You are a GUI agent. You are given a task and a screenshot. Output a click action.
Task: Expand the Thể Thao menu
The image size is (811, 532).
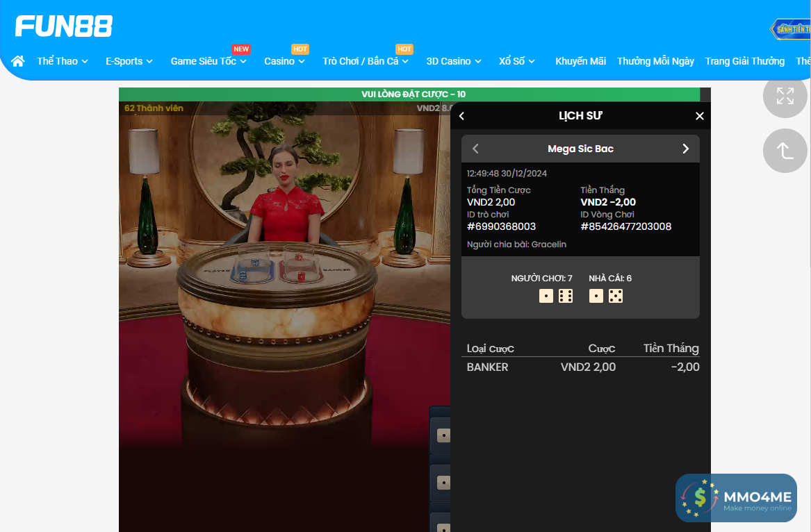tap(62, 61)
